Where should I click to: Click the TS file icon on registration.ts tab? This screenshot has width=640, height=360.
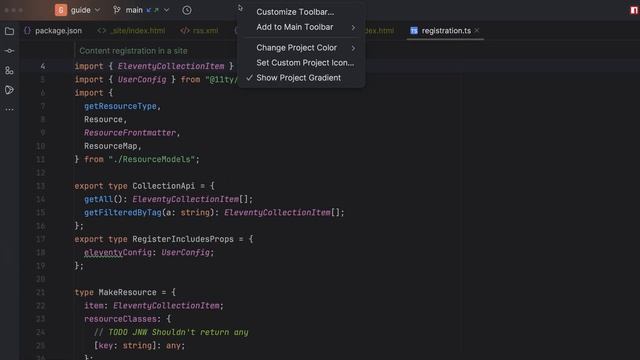[x=414, y=31]
